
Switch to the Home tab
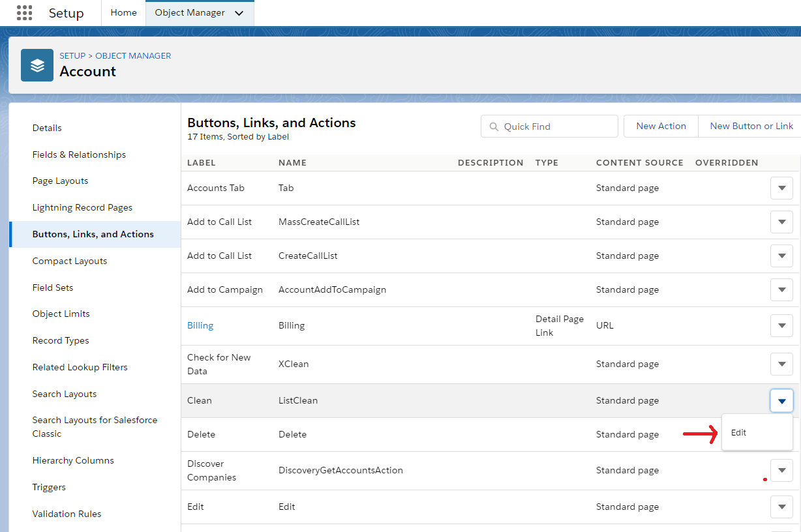tap(123, 12)
